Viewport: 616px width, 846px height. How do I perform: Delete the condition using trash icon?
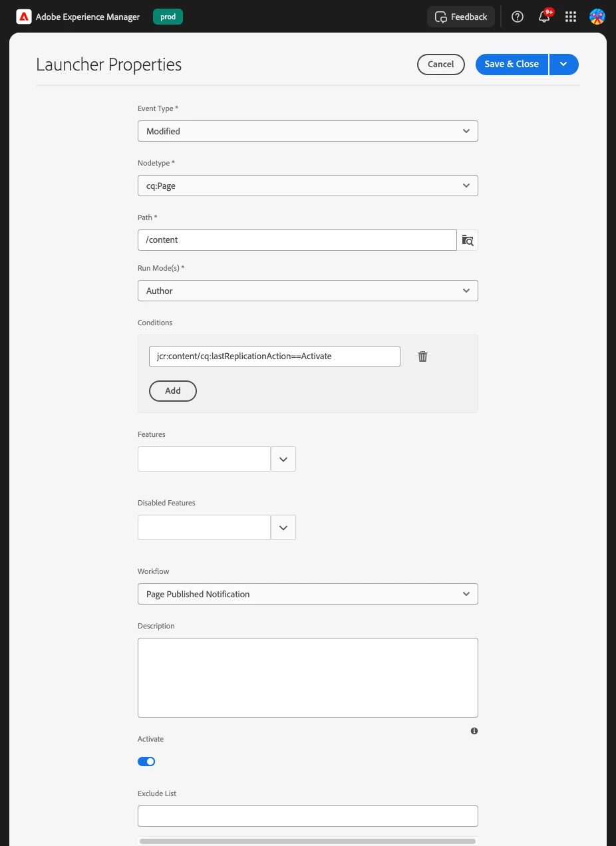pos(422,356)
